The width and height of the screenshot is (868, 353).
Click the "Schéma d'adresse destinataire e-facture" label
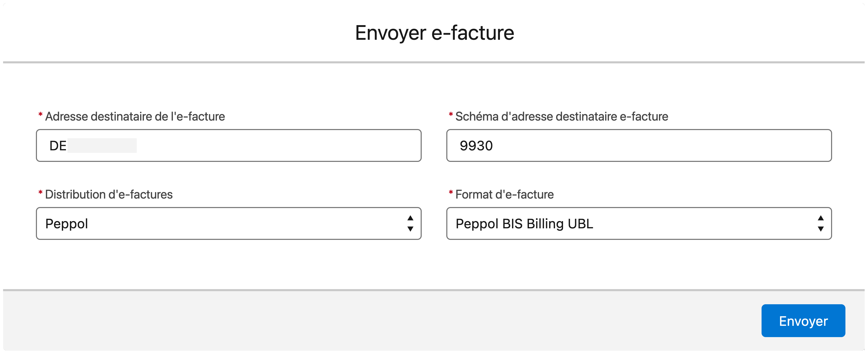coord(561,117)
